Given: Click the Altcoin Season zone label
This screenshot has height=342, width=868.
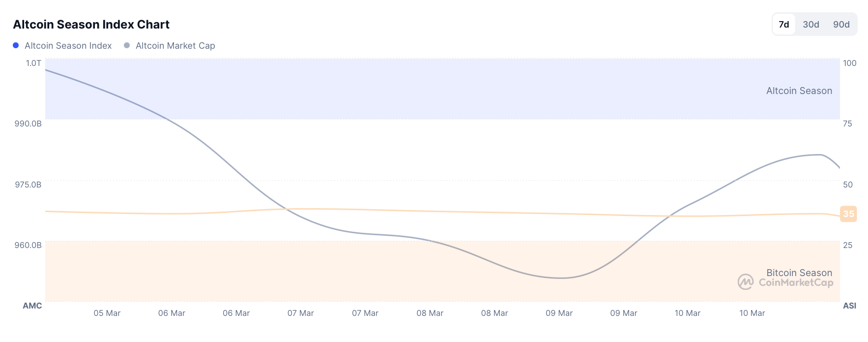Looking at the screenshot, I should pyautogui.click(x=799, y=91).
